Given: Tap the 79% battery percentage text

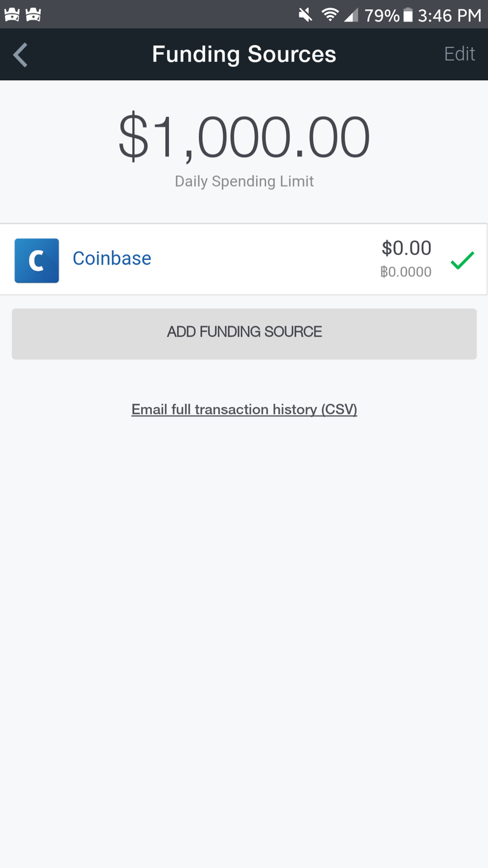Looking at the screenshot, I should click(382, 15).
